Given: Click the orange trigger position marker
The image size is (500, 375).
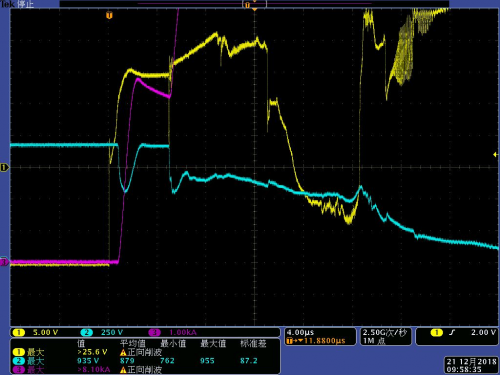Looking at the screenshot, I should (x=109, y=15).
